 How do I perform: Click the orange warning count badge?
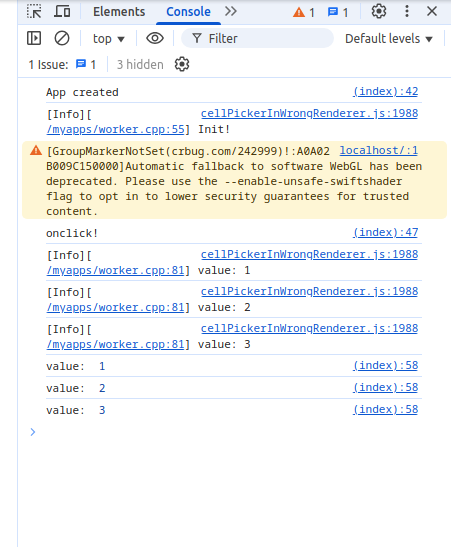[x=304, y=13]
